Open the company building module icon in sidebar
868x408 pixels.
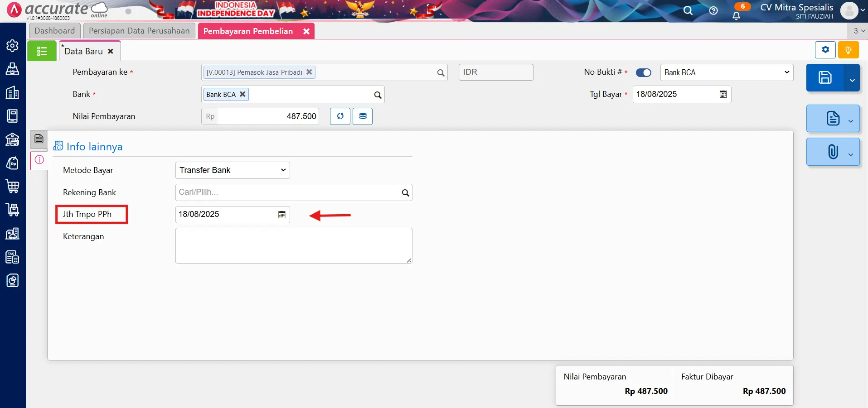tap(13, 92)
